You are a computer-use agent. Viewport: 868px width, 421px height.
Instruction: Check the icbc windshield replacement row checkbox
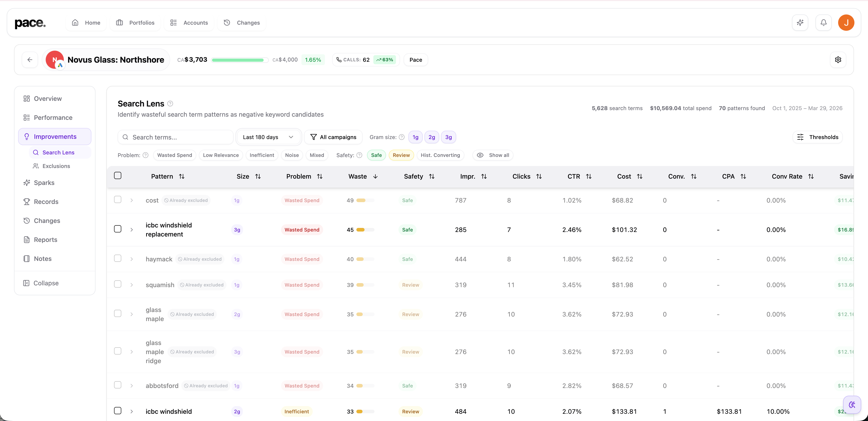coord(118,229)
